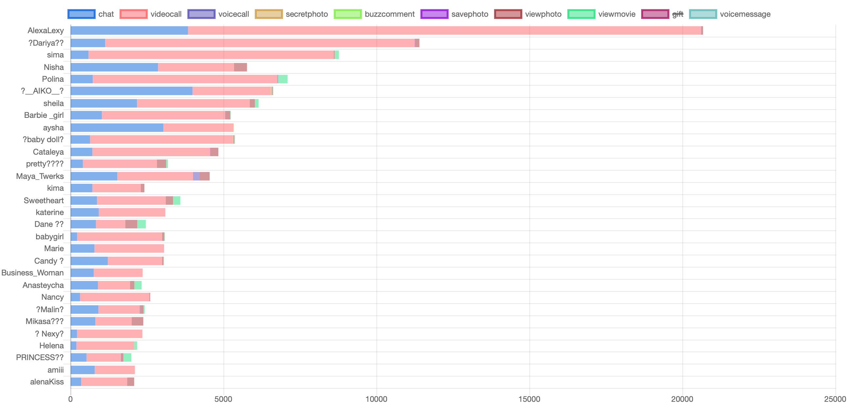Click AlexaLexy's blue chat bar segment
868x412 pixels.
click(x=129, y=31)
